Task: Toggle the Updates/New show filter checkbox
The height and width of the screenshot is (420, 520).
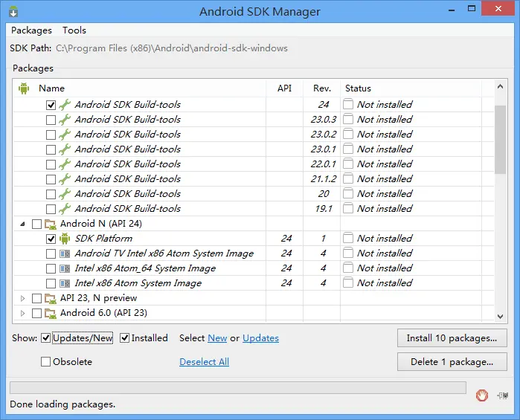Action: pos(46,338)
